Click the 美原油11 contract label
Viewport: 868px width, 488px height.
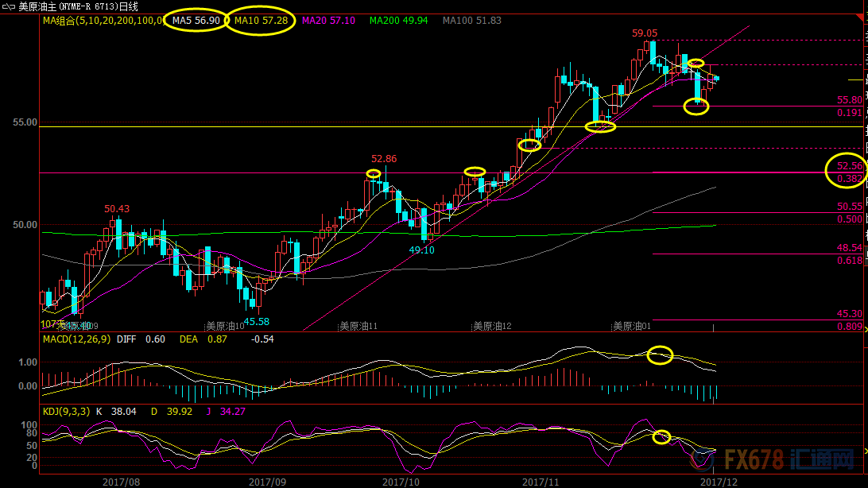pos(358,326)
